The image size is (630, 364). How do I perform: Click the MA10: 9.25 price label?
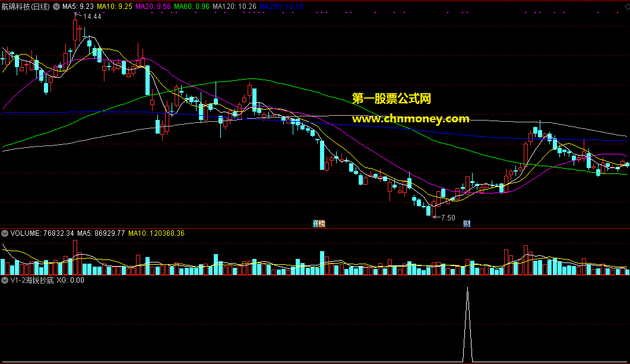pyautogui.click(x=115, y=7)
